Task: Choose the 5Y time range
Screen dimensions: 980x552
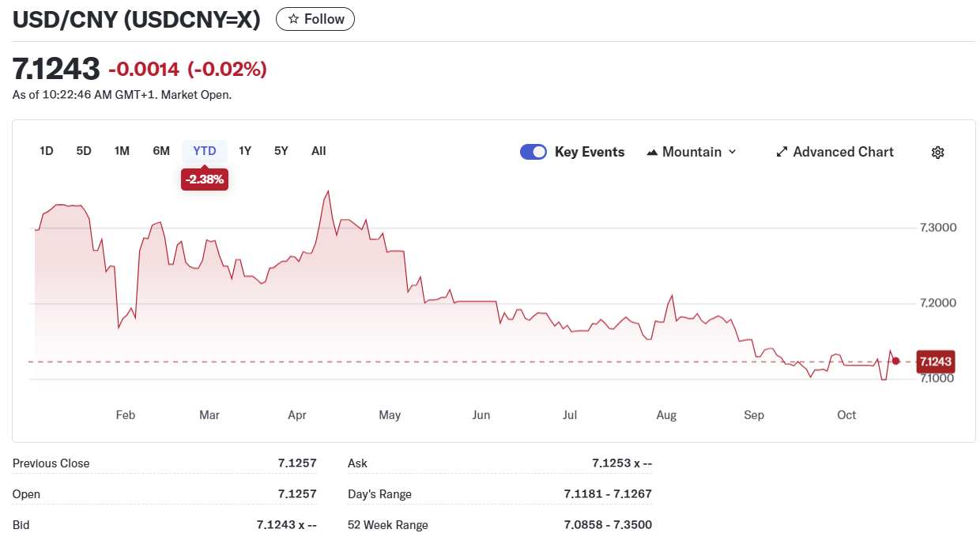Action: [281, 151]
